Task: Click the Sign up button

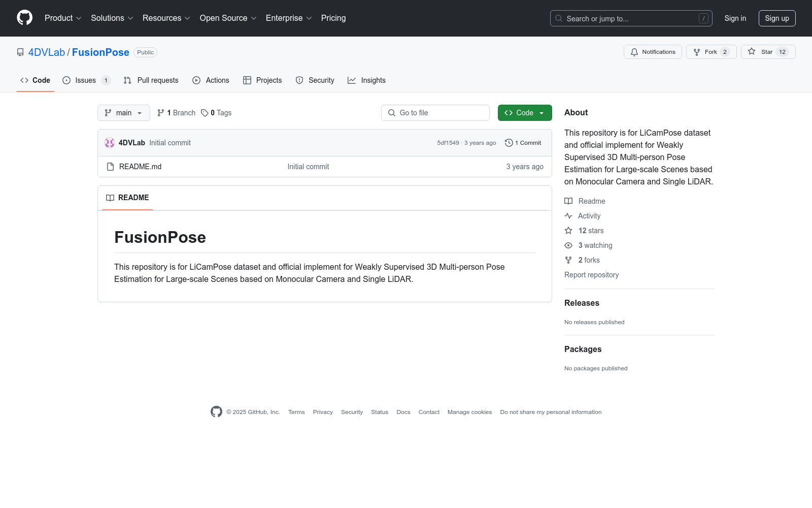Action: (776, 18)
